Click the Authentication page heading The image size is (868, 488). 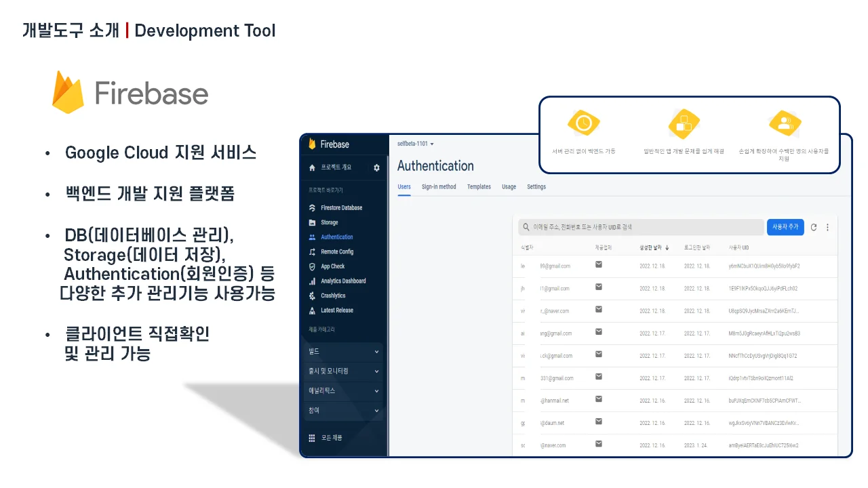(435, 165)
